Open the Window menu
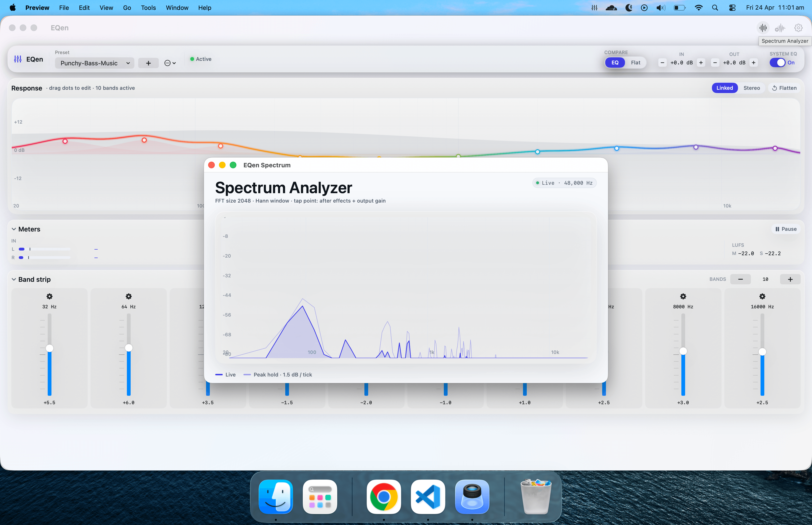The width and height of the screenshot is (812, 525). pyautogui.click(x=177, y=8)
